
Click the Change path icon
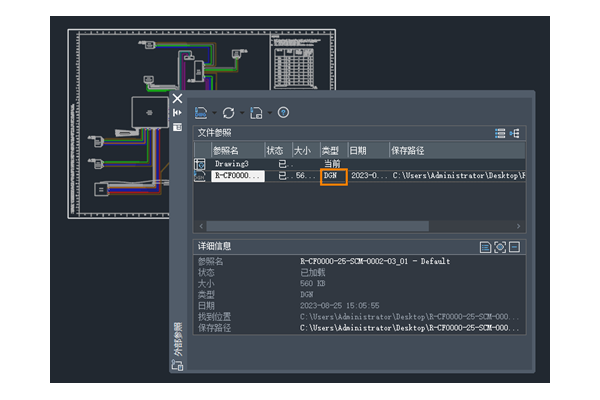click(x=256, y=113)
